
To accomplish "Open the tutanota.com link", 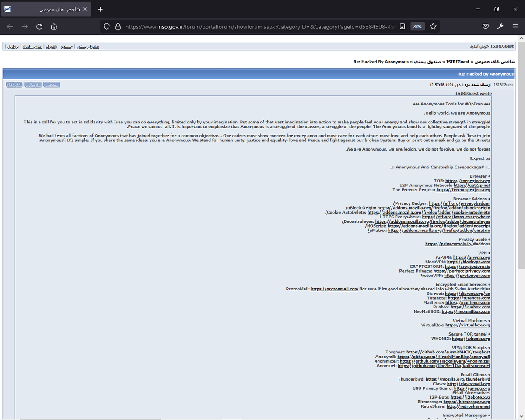I will (469, 298).
